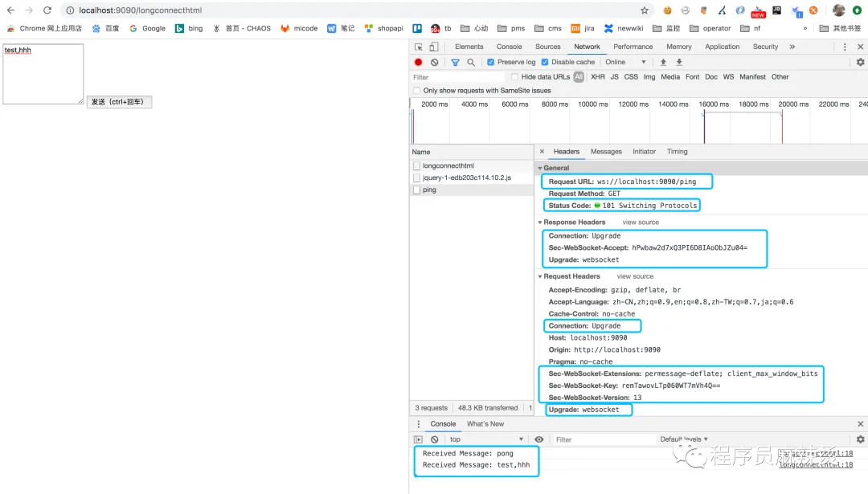Close the request details pane
868x494 pixels.
coord(542,151)
